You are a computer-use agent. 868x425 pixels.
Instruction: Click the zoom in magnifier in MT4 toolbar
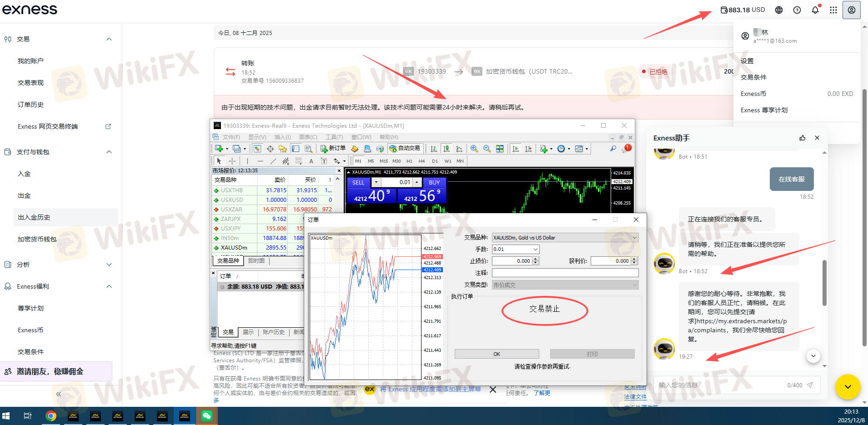(474, 149)
